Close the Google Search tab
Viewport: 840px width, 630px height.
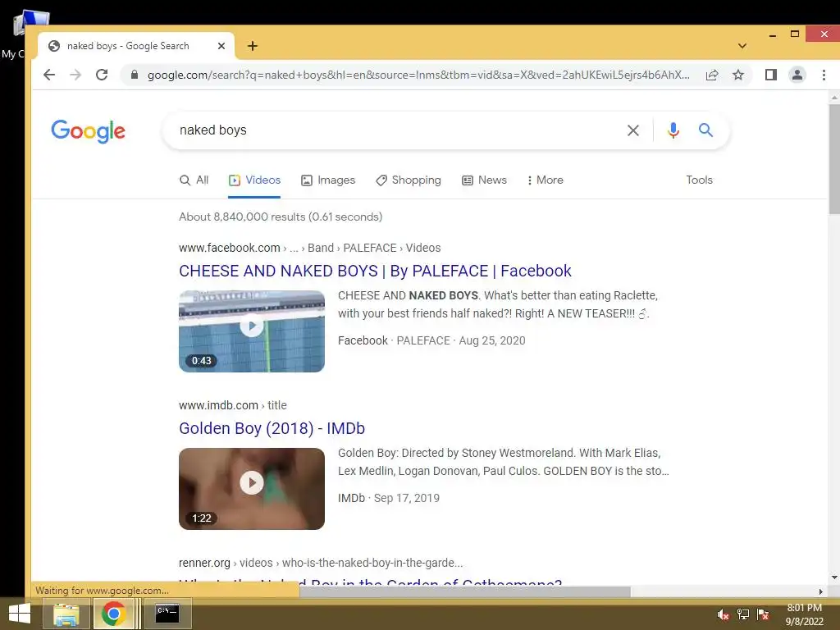221,46
